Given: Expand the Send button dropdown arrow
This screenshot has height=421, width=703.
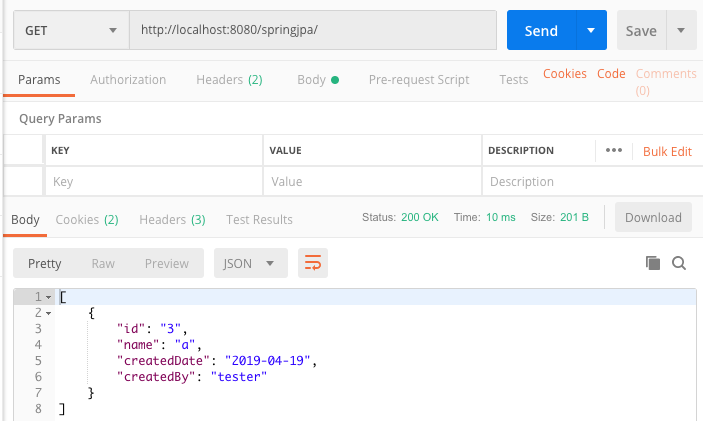Looking at the screenshot, I should click(591, 30).
